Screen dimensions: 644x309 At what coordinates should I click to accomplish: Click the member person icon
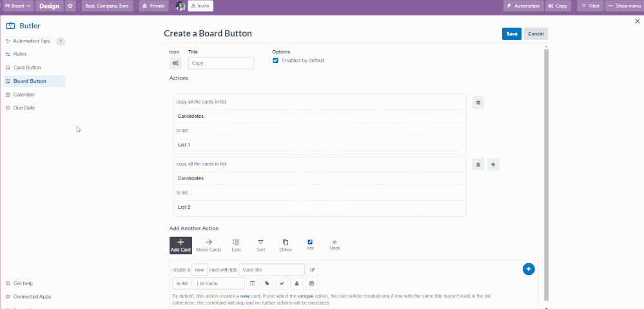(297, 283)
